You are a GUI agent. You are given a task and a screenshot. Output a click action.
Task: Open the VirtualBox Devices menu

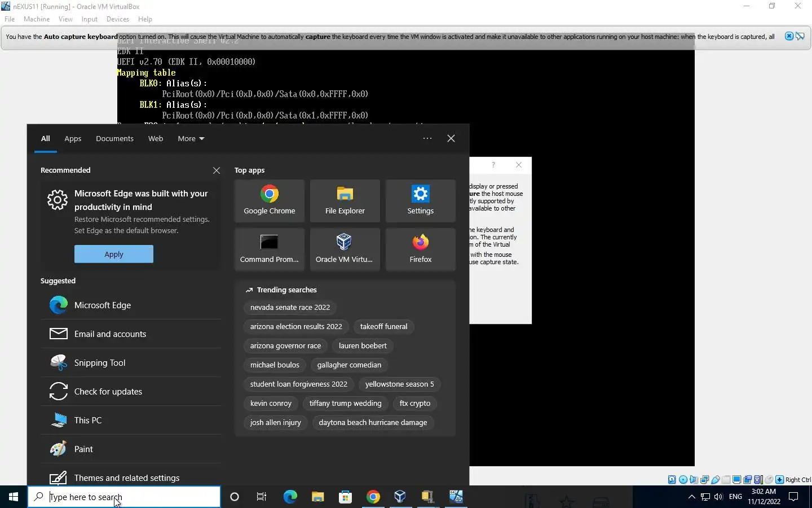[118, 19]
